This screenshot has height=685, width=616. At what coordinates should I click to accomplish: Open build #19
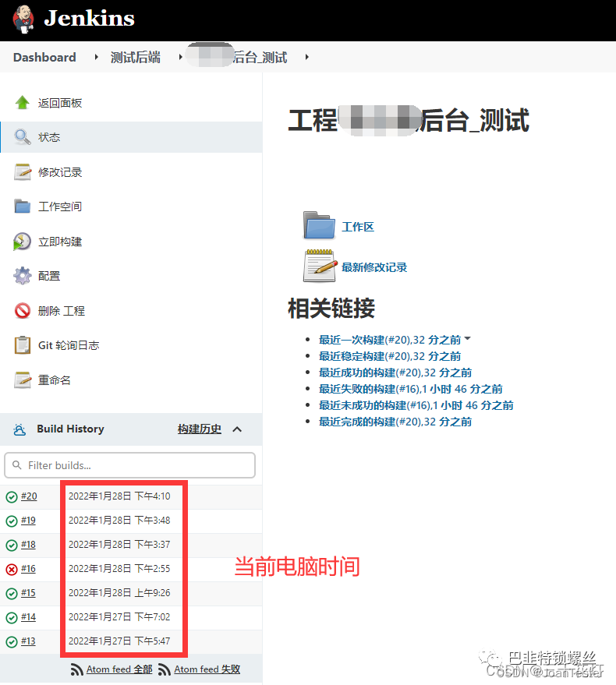pos(28,521)
